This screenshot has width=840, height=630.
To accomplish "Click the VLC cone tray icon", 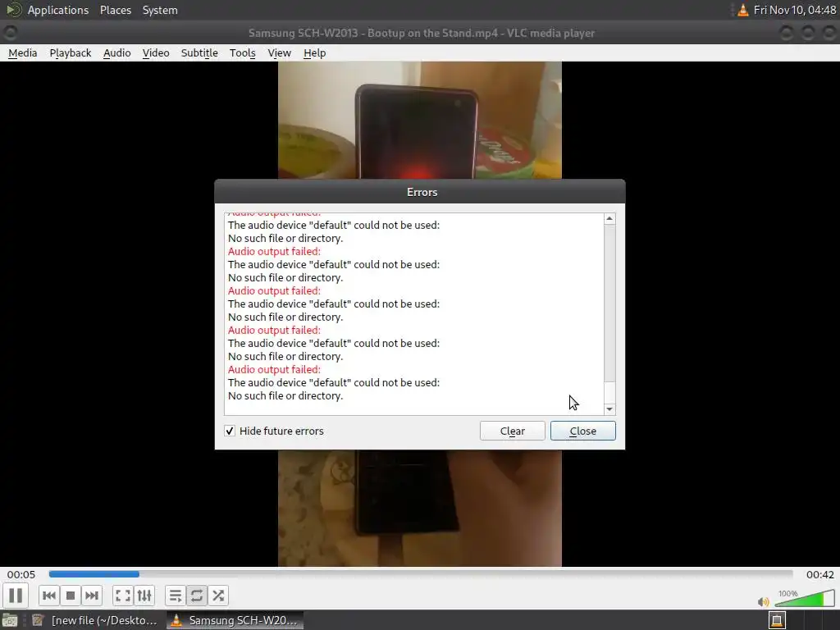I will [x=742, y=10].
